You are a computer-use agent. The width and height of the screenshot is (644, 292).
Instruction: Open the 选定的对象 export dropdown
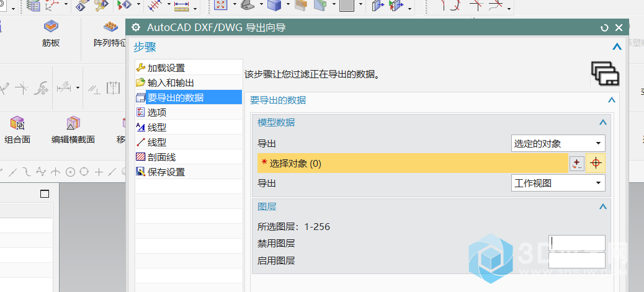click(x=558, y=144)
